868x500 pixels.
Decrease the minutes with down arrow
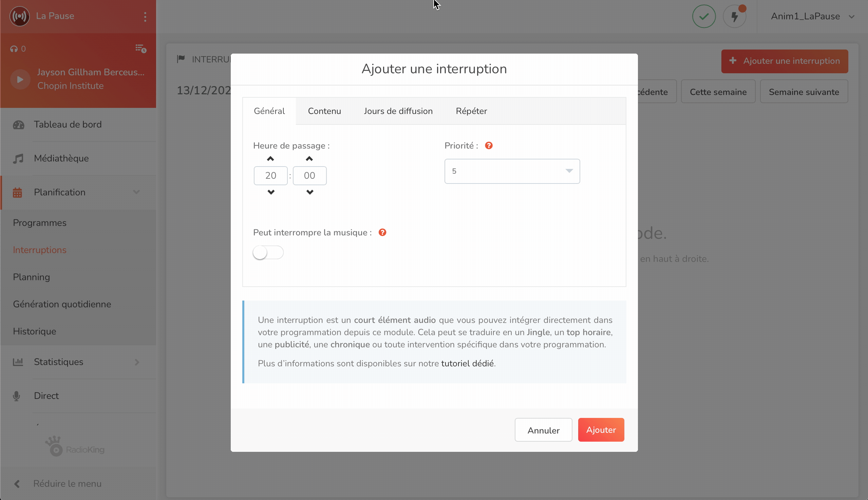309,192
